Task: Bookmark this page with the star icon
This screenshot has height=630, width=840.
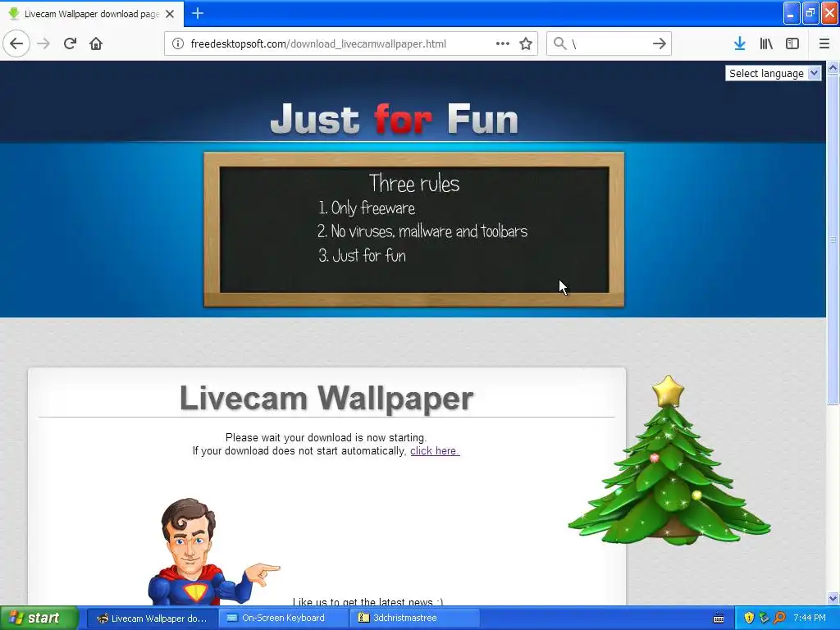Action: tap(526, 43)
